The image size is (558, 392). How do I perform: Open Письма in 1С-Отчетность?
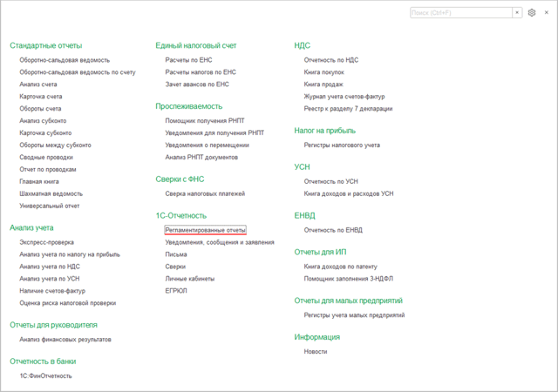176,254
